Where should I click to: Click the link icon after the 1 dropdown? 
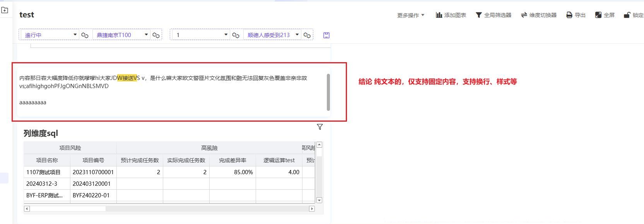click(x=236, y=35)
